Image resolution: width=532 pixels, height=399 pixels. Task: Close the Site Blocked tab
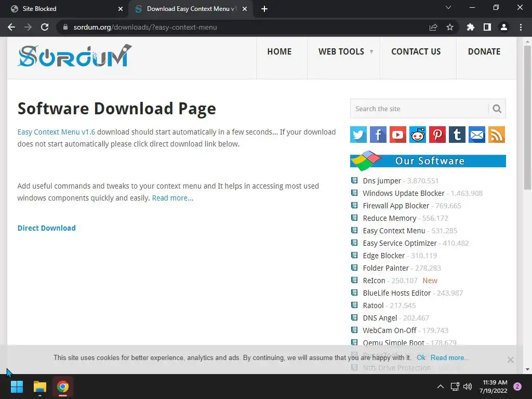coord(121,9)
